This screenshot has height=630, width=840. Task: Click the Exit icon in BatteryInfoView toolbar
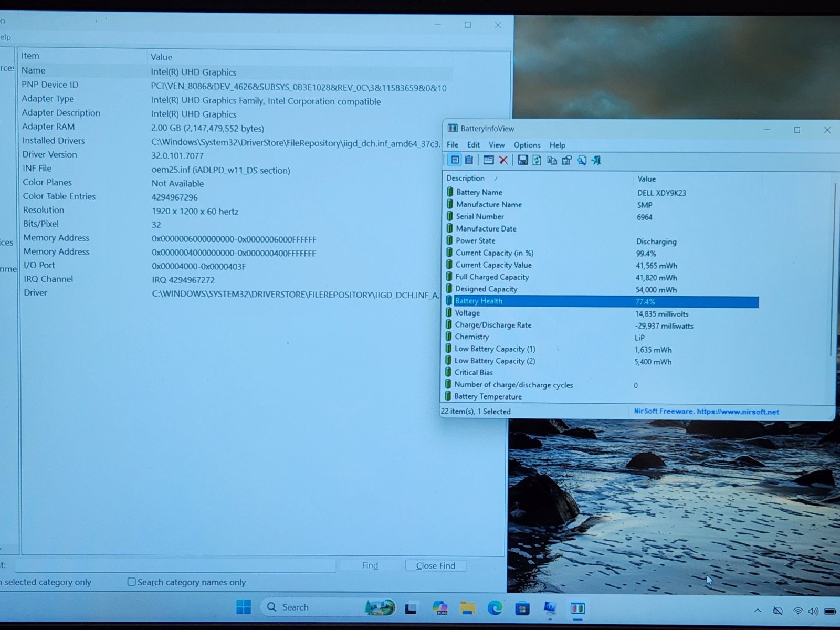pos(596,160)
